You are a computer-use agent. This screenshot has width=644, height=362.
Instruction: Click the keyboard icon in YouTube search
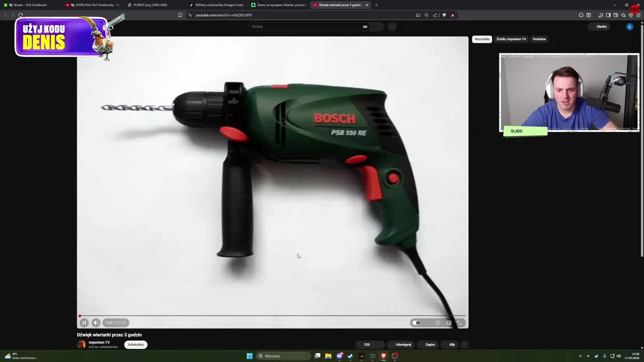[365, 27]
